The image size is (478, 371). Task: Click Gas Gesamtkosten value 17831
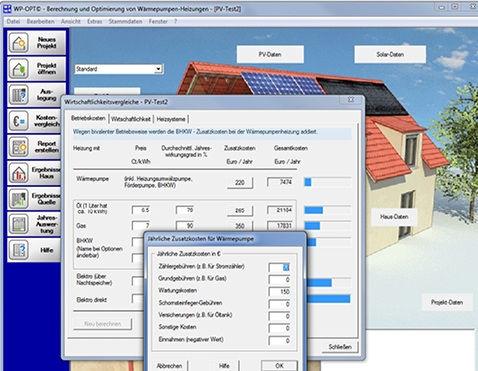(x=280, y=226)
